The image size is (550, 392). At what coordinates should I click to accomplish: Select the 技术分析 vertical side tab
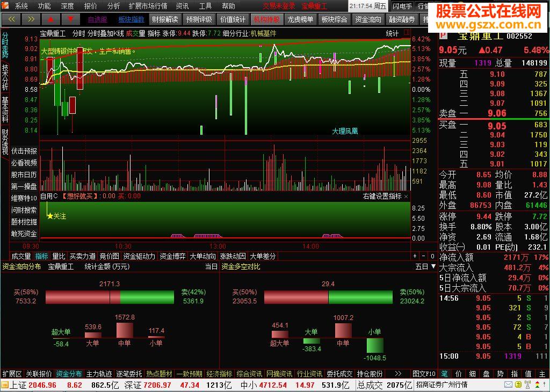click(x=5, y=77)
